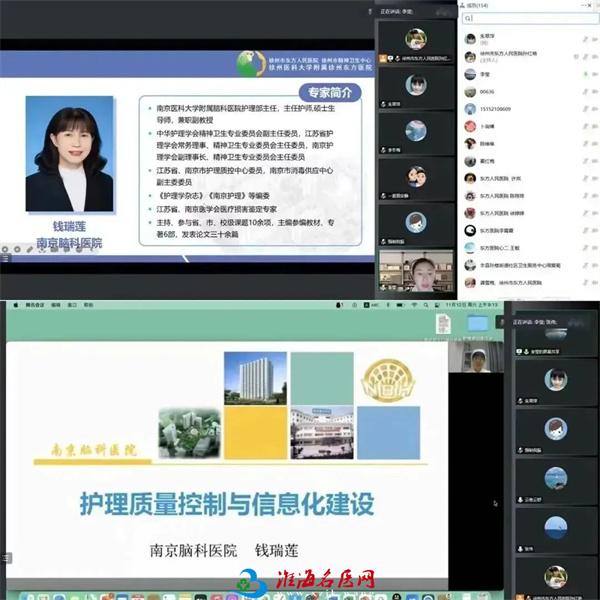This screenshot has height=600, width=600.
Task: Open the second menu bar item 编辑
Action: [56, 305]
